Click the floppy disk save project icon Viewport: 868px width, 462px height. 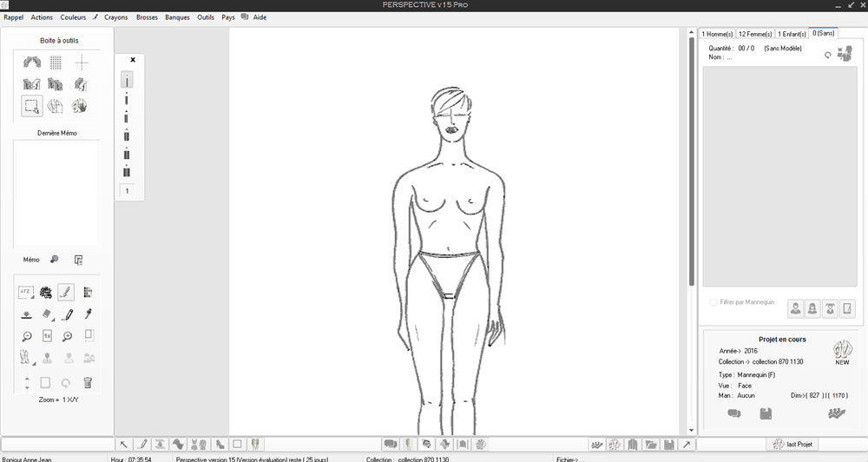coord(766,414)
